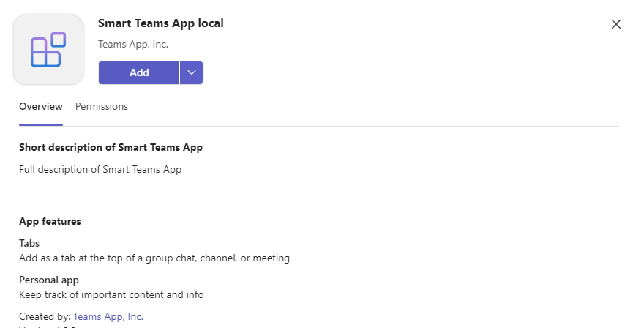Click the 'Smart Teams App local' title
This screenshot has height=328, width=644.
160,23
